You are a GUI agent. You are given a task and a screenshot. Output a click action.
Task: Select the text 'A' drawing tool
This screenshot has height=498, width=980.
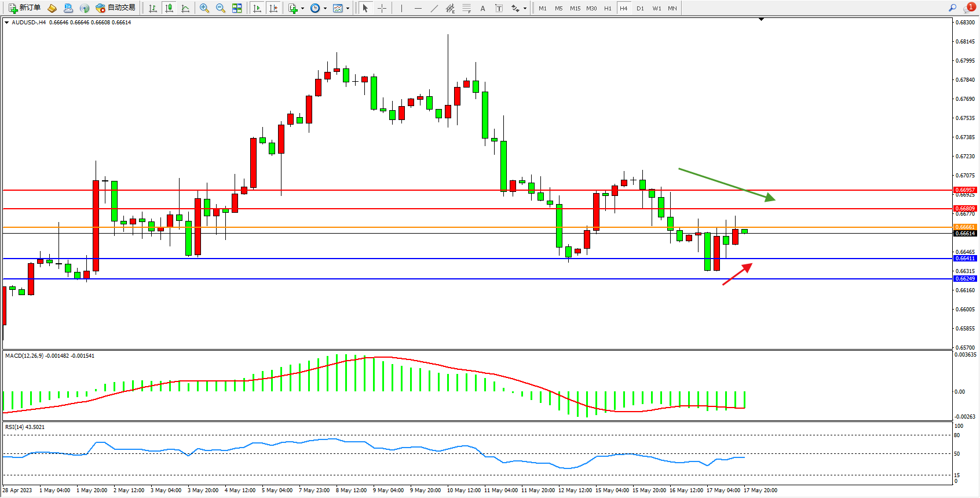[x=482, y=8]
